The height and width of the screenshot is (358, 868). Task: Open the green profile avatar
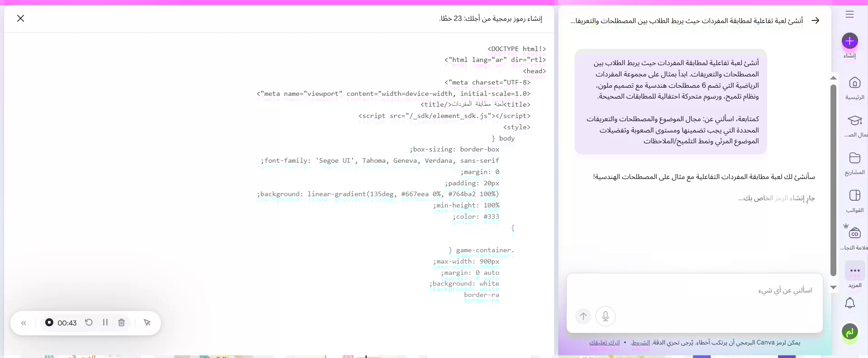(850, 332)
